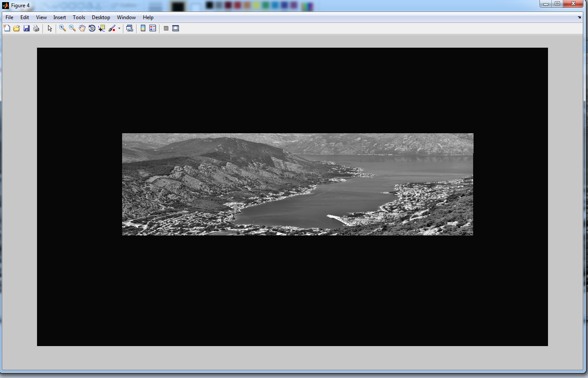Open the Help menu
This screenshot has height=378, width=588.
tap(148, 17)
